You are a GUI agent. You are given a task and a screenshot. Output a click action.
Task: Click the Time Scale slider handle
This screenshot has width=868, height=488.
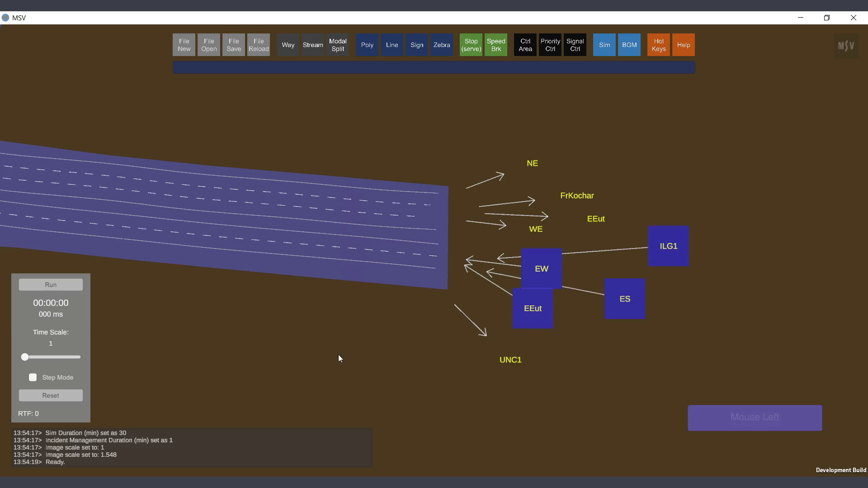(x=25, y=357)
